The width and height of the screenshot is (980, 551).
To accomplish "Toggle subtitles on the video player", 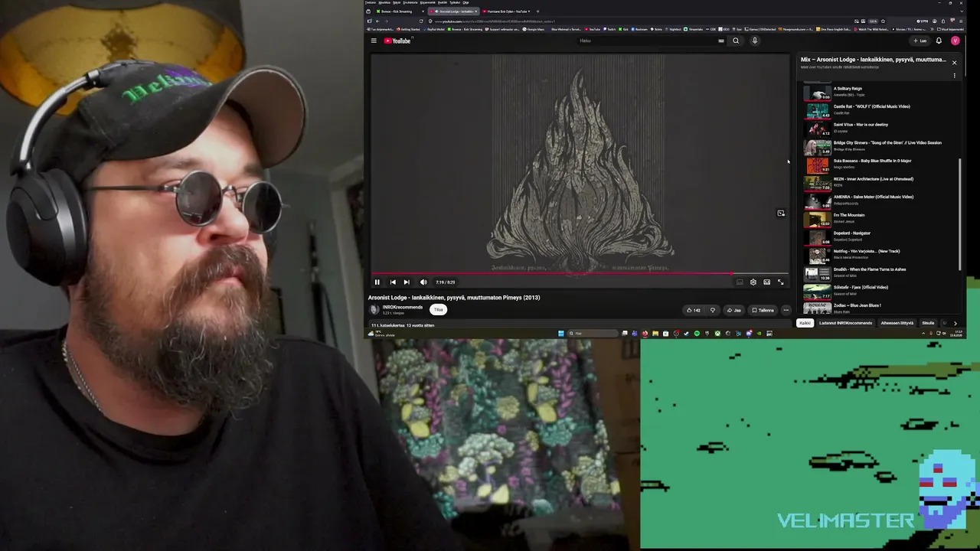I will click(740, 282).
